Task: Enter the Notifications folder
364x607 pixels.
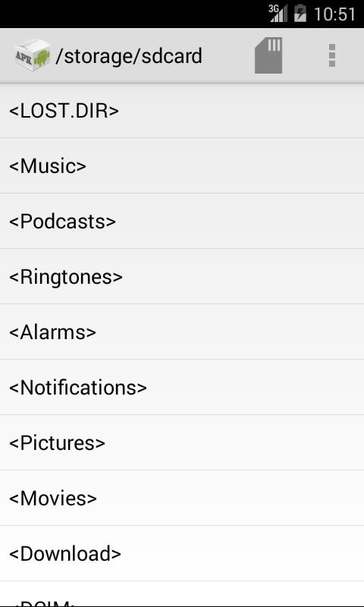Action: point(182,387)
